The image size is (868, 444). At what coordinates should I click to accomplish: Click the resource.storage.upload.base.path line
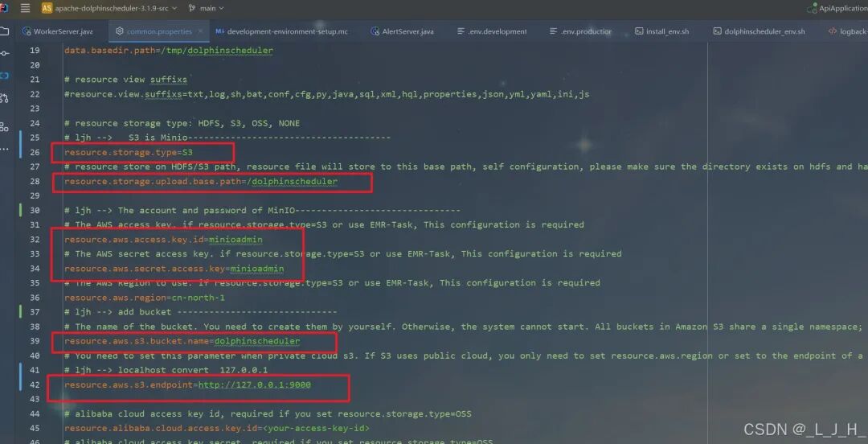tap(200, 181)
